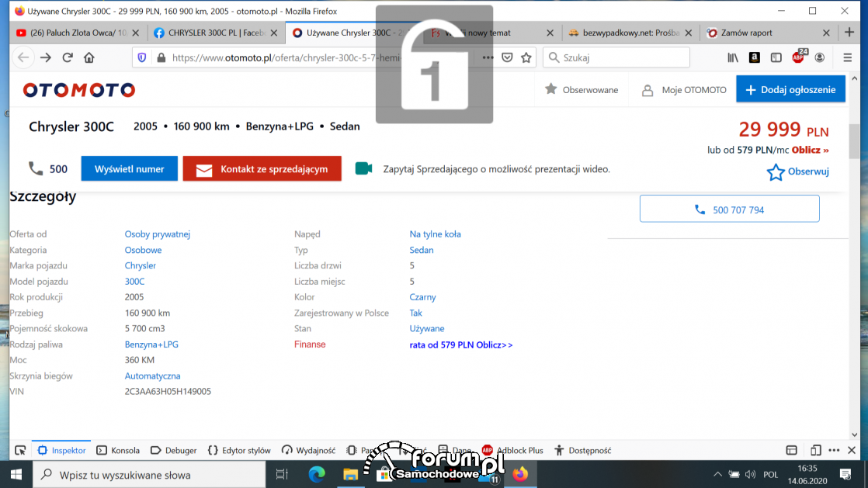Open the Debuger devtools tab

pos(173,451)
